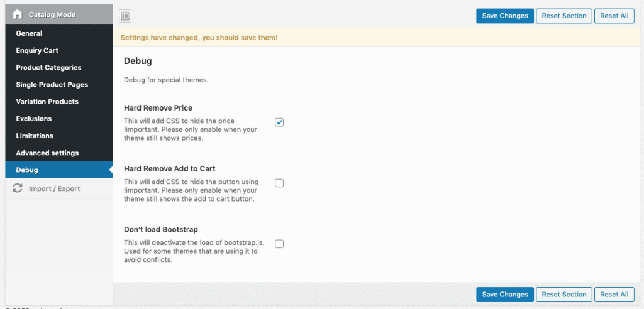Go to Enquiry Cart settings
The image size is (644, 309).
coord(37,50)
